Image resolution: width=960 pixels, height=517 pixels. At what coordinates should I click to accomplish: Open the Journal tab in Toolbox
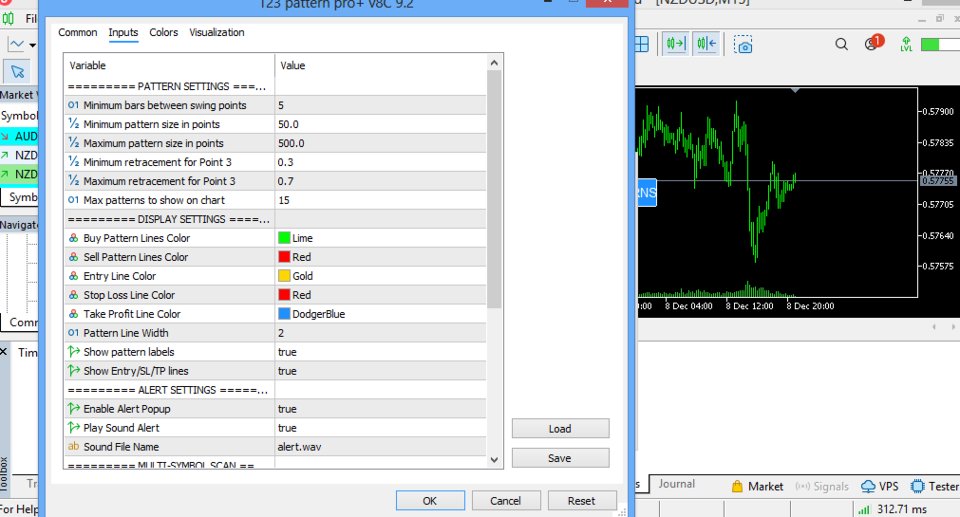tap(677, 484)
